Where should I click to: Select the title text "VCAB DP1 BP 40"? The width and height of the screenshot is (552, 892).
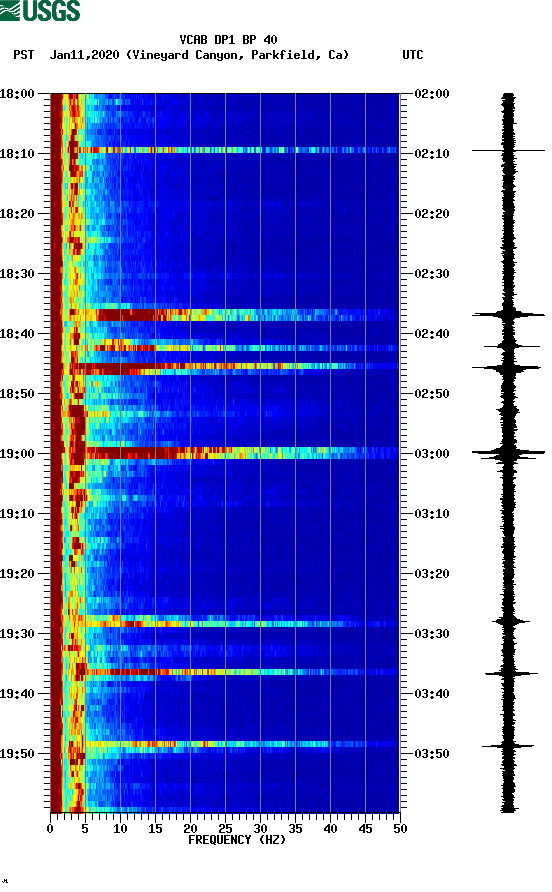[x=228, y=40]
